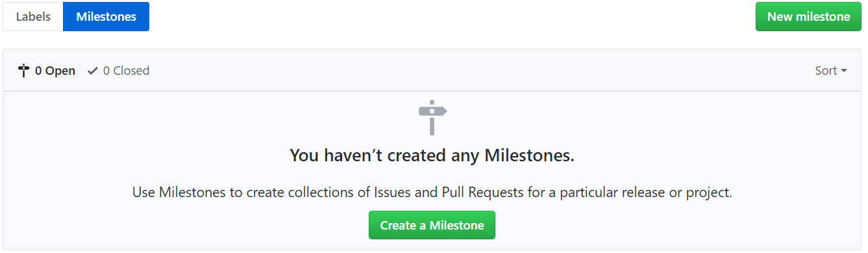Screen dimensions: 868x253
Task: Open the Sort dropdown menu
Action: (x=831, y=71)
